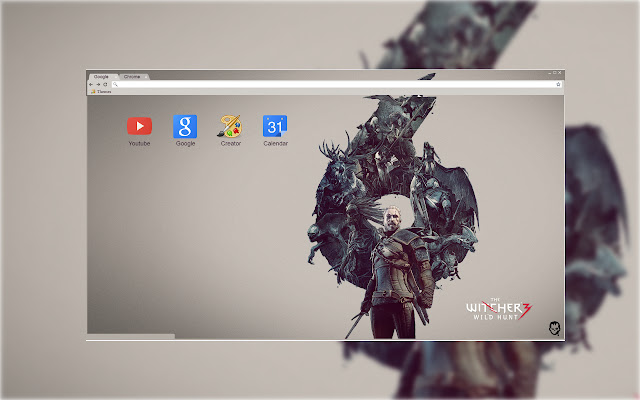This screenshot has height=400, width=640.
Task: Click the Youtube label text
Action: (x=139, y=144)
